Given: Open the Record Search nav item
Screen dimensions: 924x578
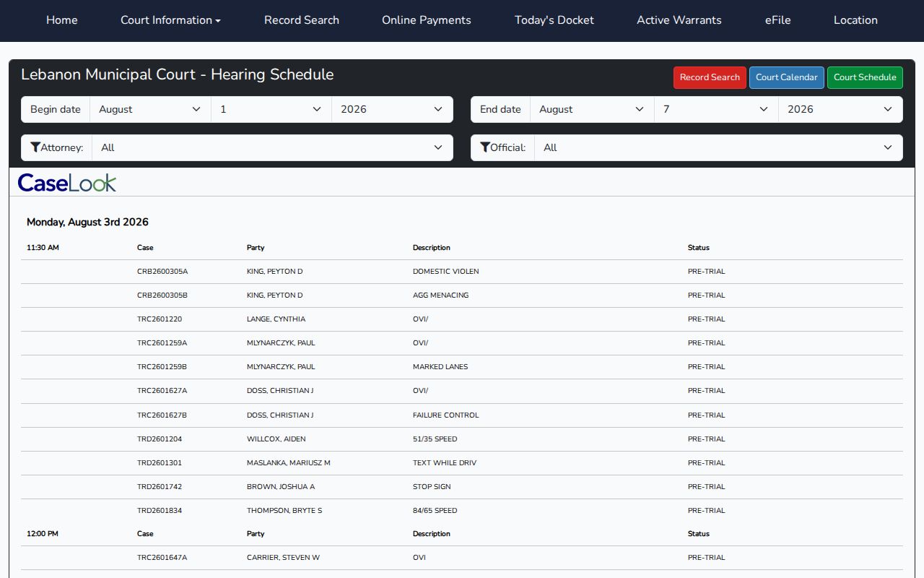Looking at the screenshot, I should click(x=302, y=20).
